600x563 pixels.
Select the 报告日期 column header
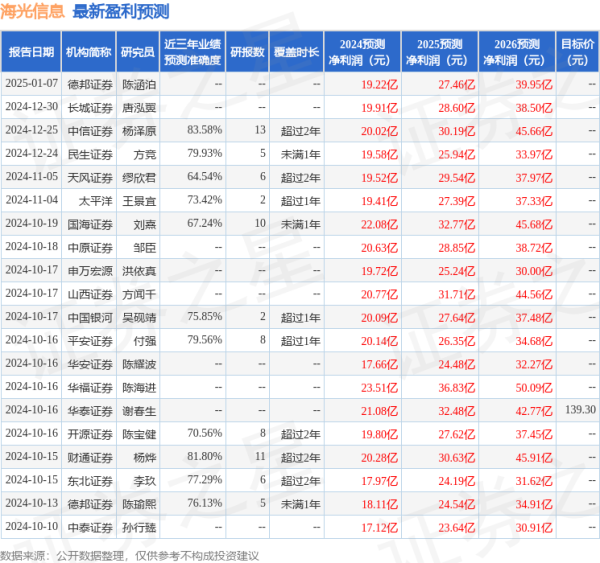31,52
